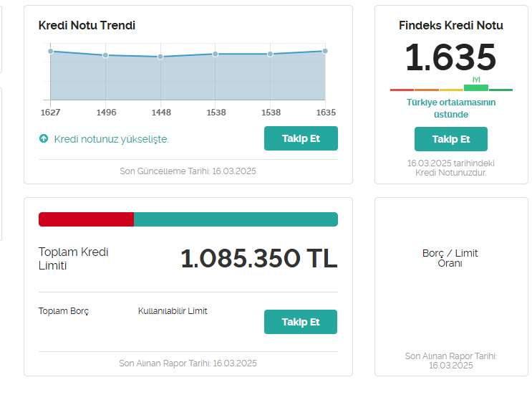Click 'Son Güncelleme Tarihi: 16.03.2025' text
The height and width of the screenshot is (395, 532).
click(188, 171)
